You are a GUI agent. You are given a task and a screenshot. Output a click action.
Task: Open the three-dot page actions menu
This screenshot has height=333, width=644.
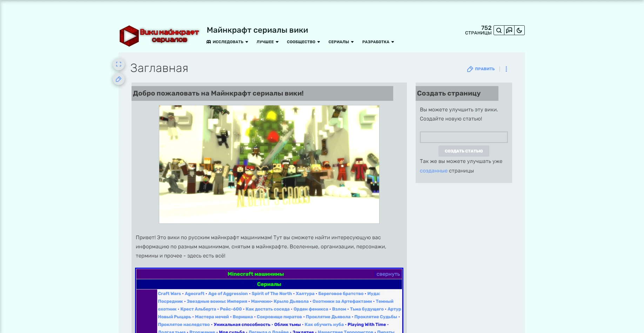(x=506, y=69)
